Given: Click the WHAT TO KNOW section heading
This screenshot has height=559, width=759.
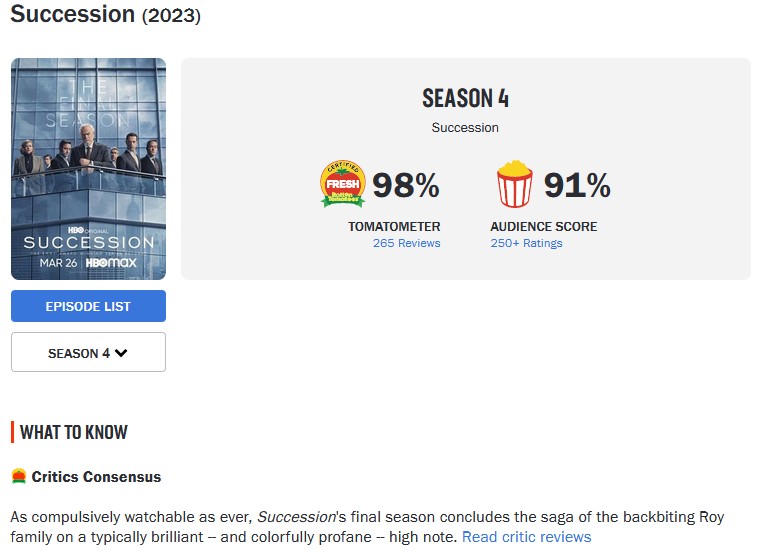Looking at the screenshot, I should click(74, 432).
